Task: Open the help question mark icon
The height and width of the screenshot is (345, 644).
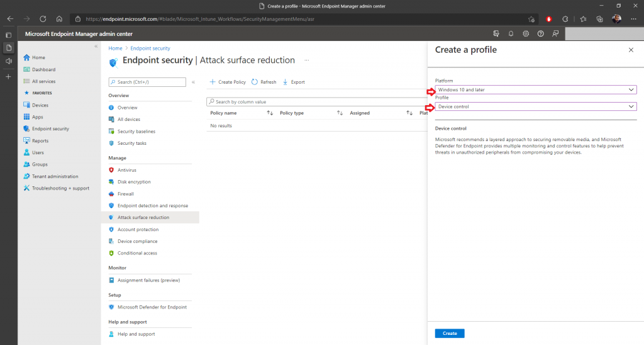Action: point(540,34)
